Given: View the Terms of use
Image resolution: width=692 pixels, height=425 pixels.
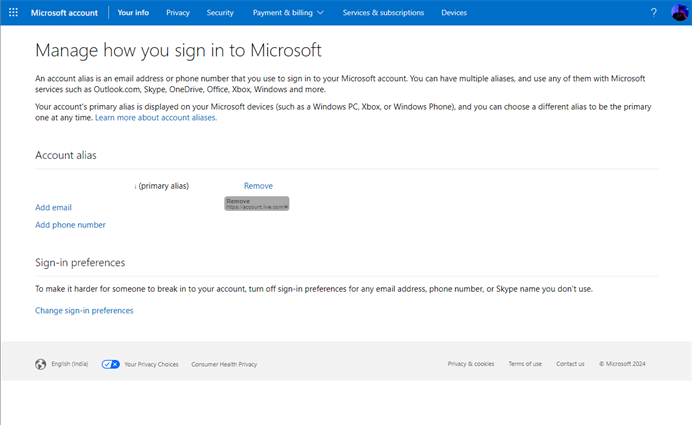Looking at the screenshot, I should click(525, 364).
